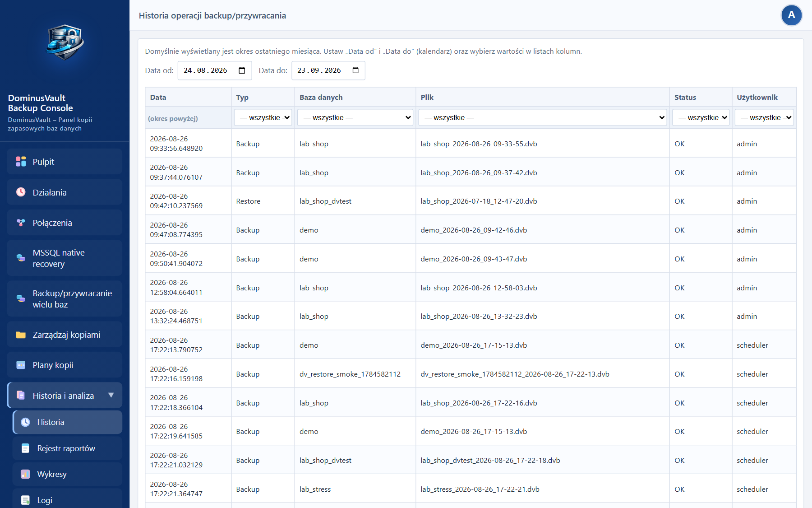The height and width of the screenshot is (508, 812).
Task: Click file demo_2026-08-26_09-43-47.dvb
Action: pos(474,259)
